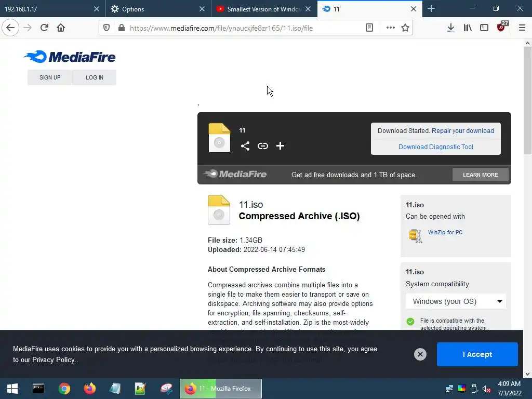Click Compressed Archive (.ISO) heading
Screen dimensions: 532x399
point(299,216)
